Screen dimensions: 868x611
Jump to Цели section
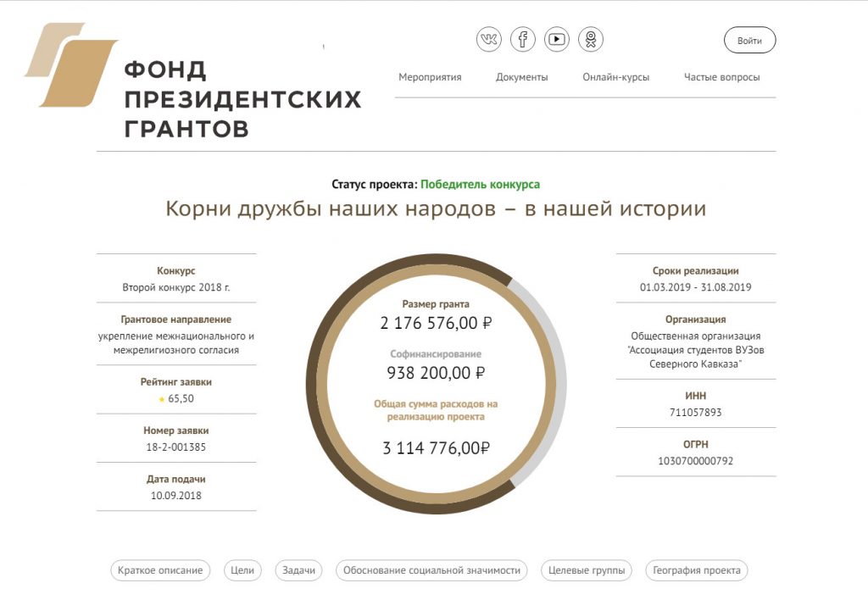point(242,570)
